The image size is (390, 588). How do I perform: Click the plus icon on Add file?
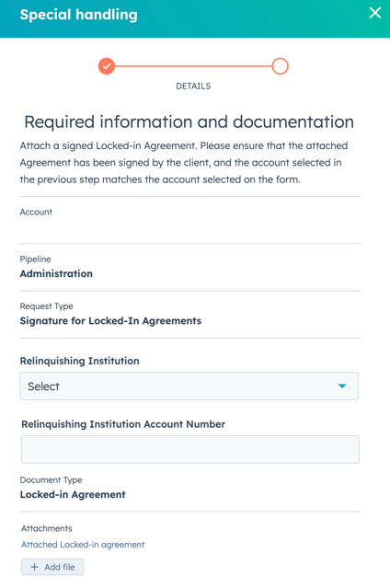tap(35, 567)
